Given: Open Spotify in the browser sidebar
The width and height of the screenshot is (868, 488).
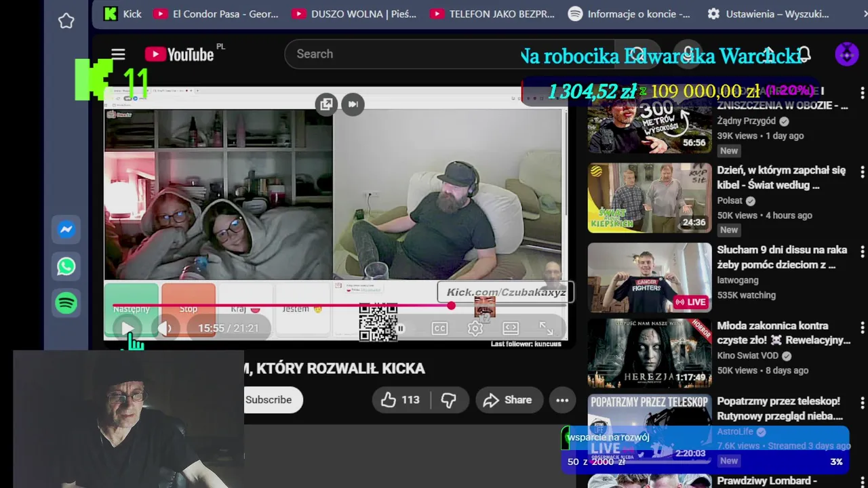Looking at the screenshot, I should [66, 303].
